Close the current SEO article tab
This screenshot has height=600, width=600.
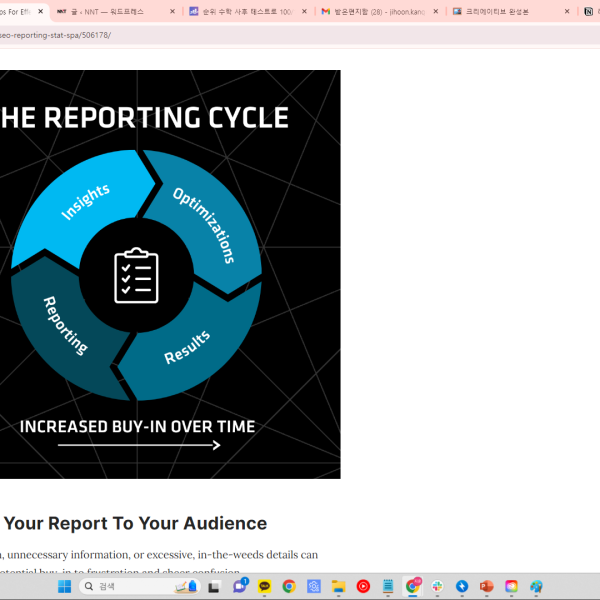(41, 12)
